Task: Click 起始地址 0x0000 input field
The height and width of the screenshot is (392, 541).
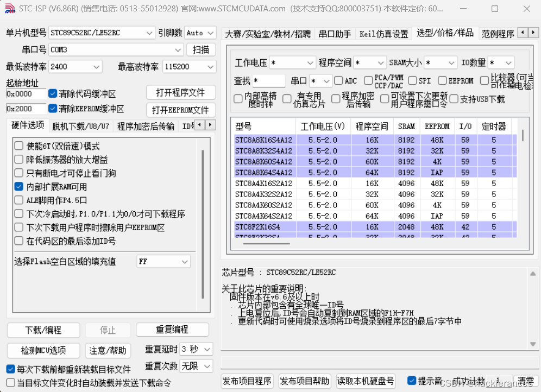Action: [x=26, y=93]
